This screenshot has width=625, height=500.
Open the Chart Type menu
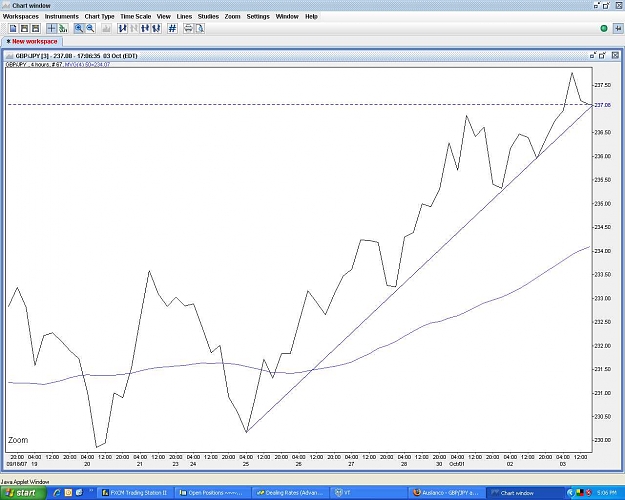pos(99,16)
